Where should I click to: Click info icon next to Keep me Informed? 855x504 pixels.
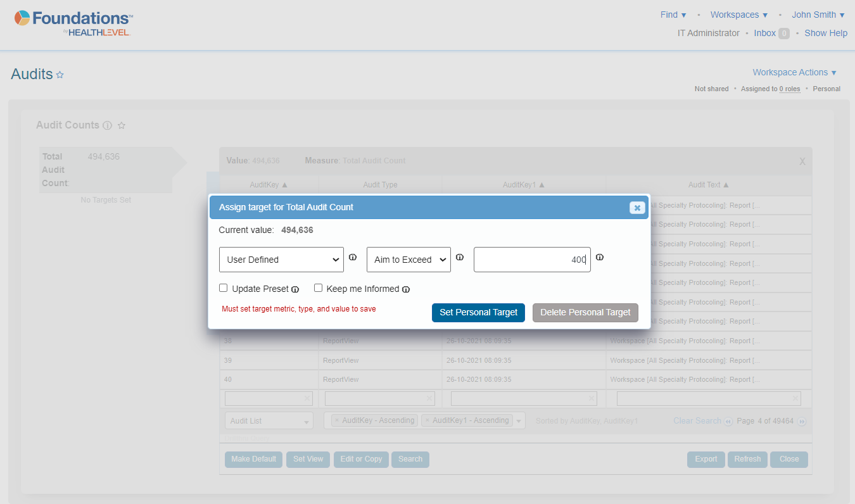click(x=406, y=289)
